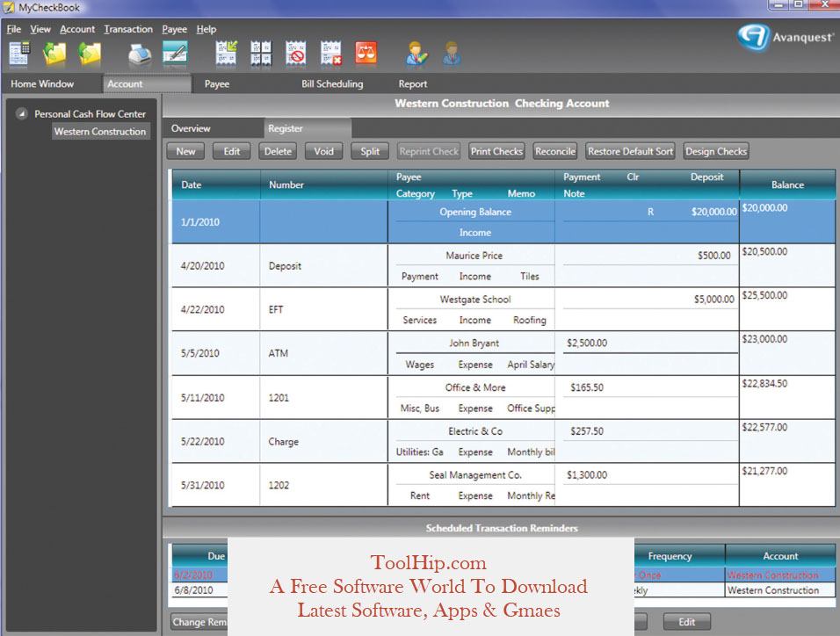Click the payee name Electric & Co

point(475,431)
